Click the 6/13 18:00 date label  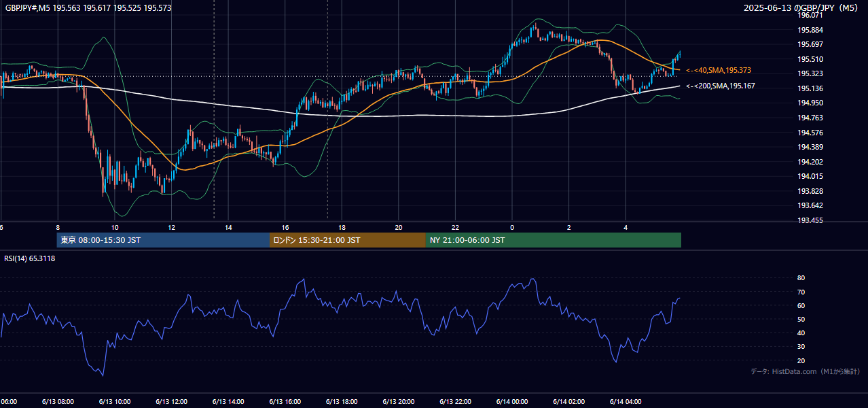tap(342, 401)
